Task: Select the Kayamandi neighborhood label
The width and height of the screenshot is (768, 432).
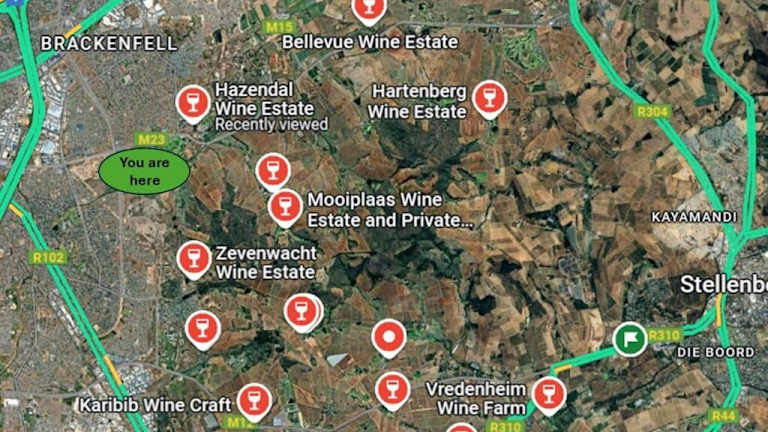Action: 694,217
